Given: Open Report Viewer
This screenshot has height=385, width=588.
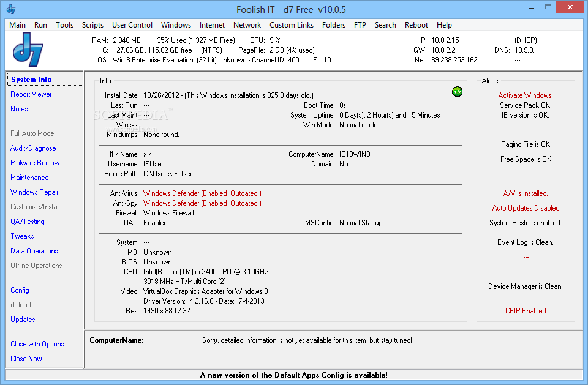Looking at the screenshot, I should (x=31, y=94).
